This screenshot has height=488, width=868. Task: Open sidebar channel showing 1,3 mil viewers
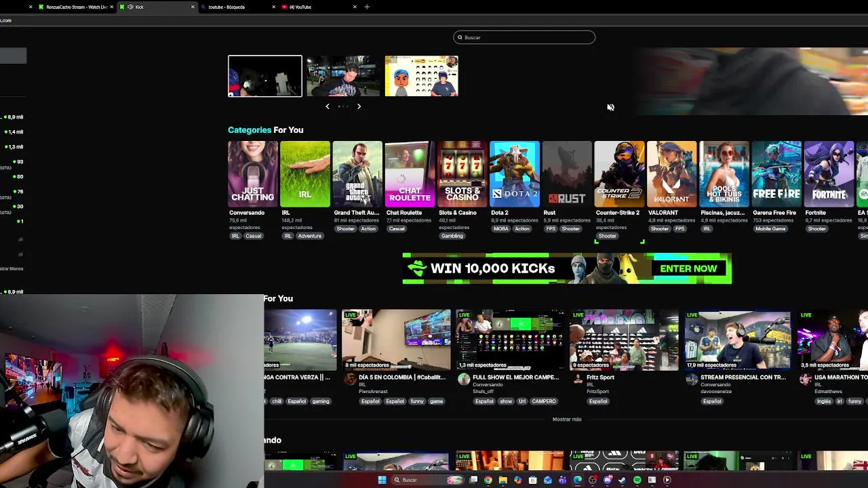tap(13, 147)
